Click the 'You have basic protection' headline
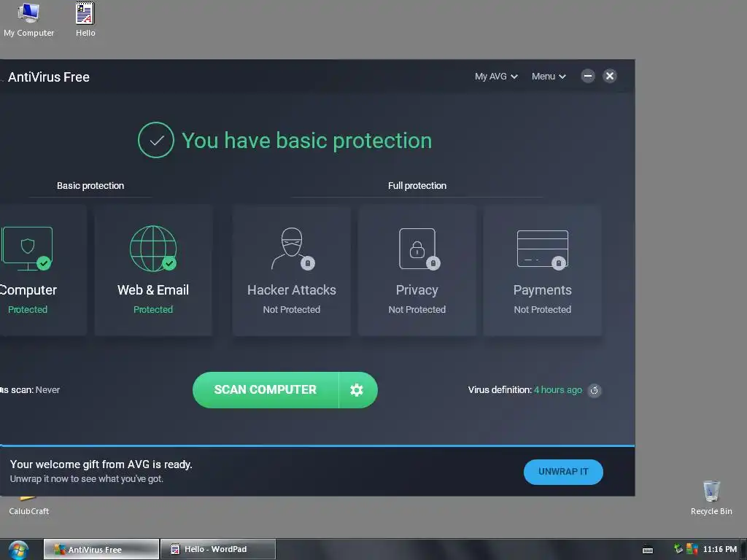 [x=307, y=141]
